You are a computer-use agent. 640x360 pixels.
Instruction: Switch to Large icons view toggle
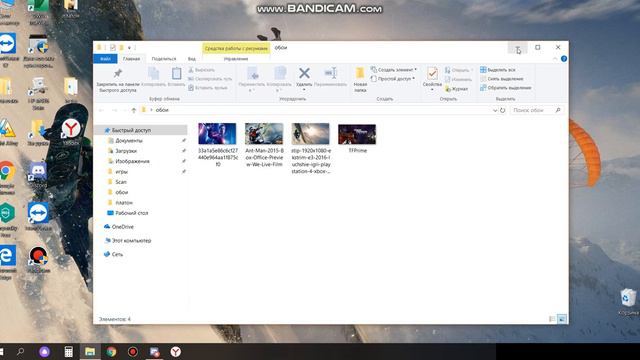coord(562,319)
